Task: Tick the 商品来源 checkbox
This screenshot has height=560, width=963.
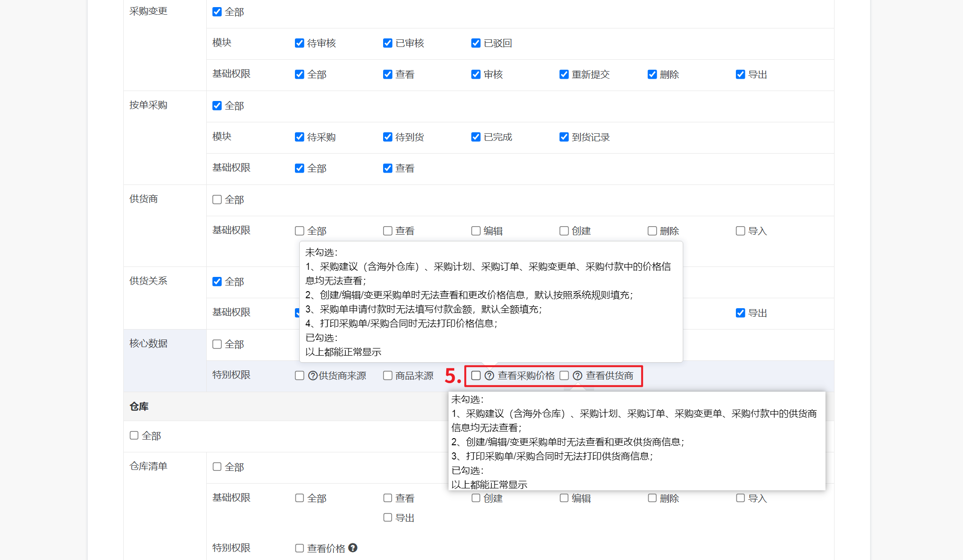Action: pyautogui.click(x=388, y=376)
